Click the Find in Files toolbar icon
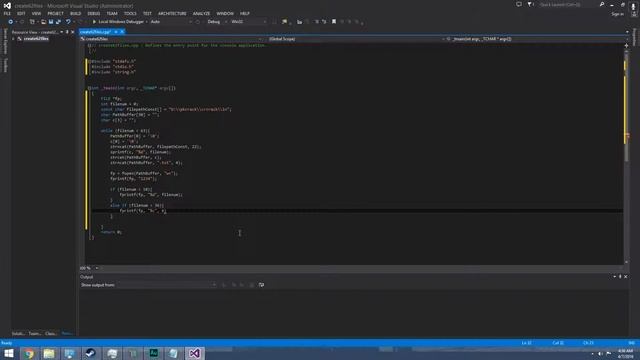The image size is (640, 360). point(284,22)
